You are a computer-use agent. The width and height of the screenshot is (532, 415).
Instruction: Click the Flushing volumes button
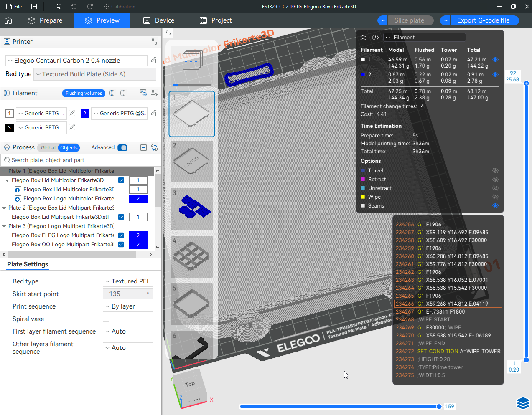[x=84, y=93]
